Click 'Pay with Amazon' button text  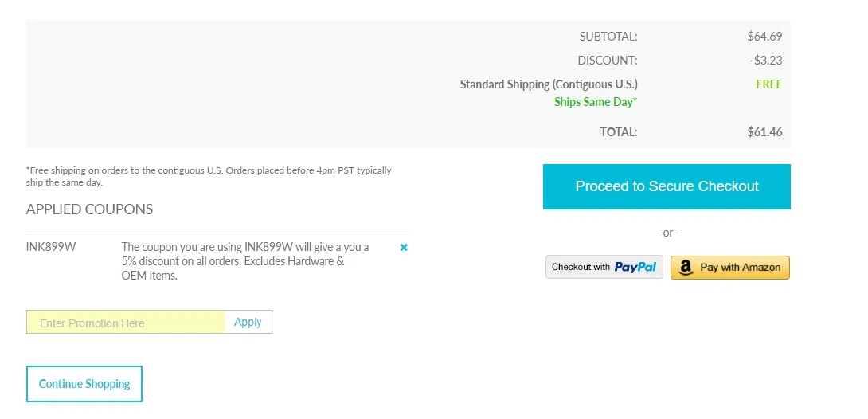[740, 268]
